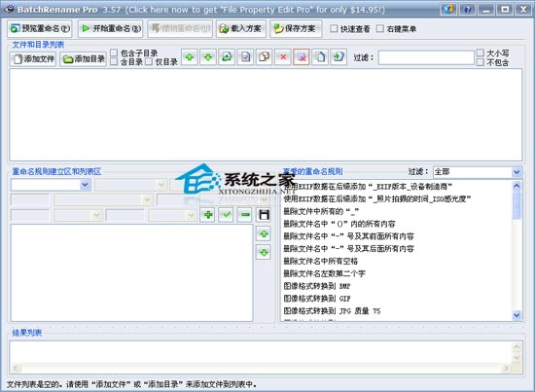This screenshot has height=392, width=535.
Task: Click 预览重命名 preview rename button
Action: (x=40, y=28)
